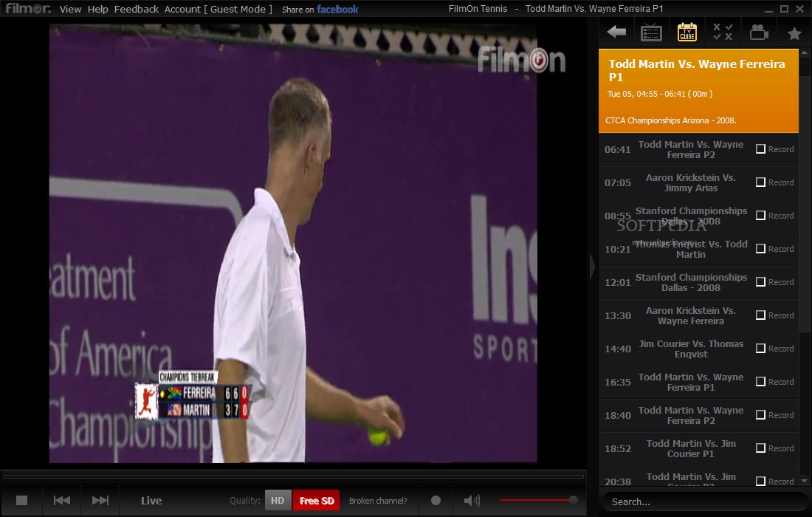Go to the previous channel
The height and width of the screenshot is (517, 812).
coord(61,501)
